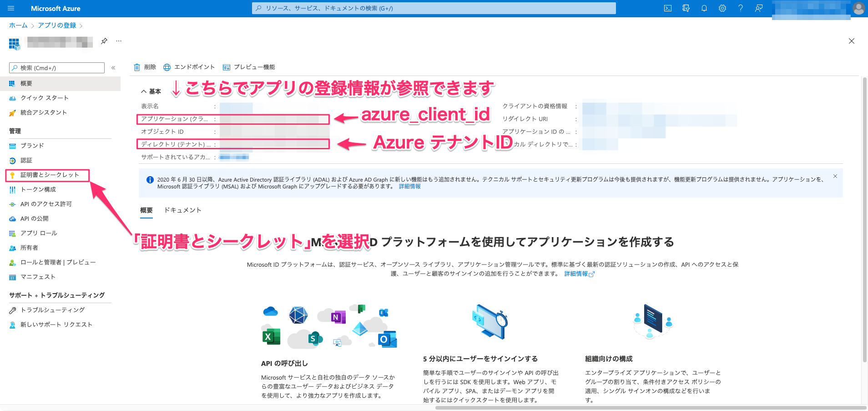This screenshot has width=868, height=411.
Task: Click the API の呼び出し heading
Action: pos(284,363)
